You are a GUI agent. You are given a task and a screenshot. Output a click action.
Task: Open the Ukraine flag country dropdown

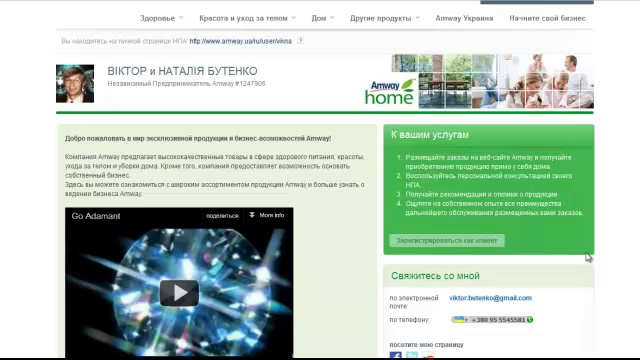pyautogui.click(x=460, y=320)
